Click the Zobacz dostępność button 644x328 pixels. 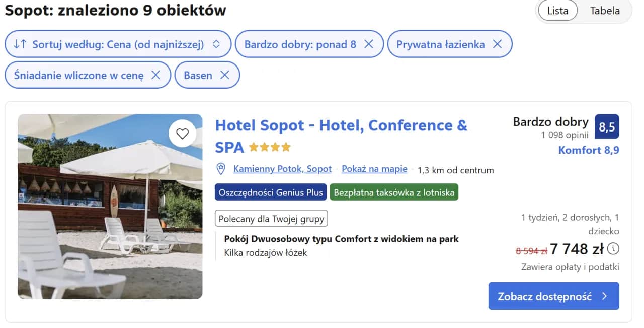(553, 296)
